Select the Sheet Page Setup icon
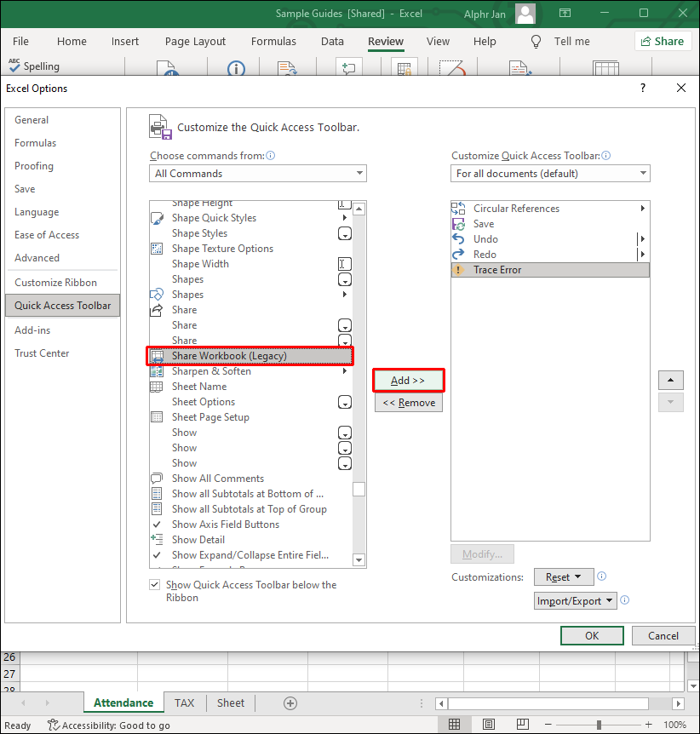Screen dimensions: 700x734 (157, 417)
